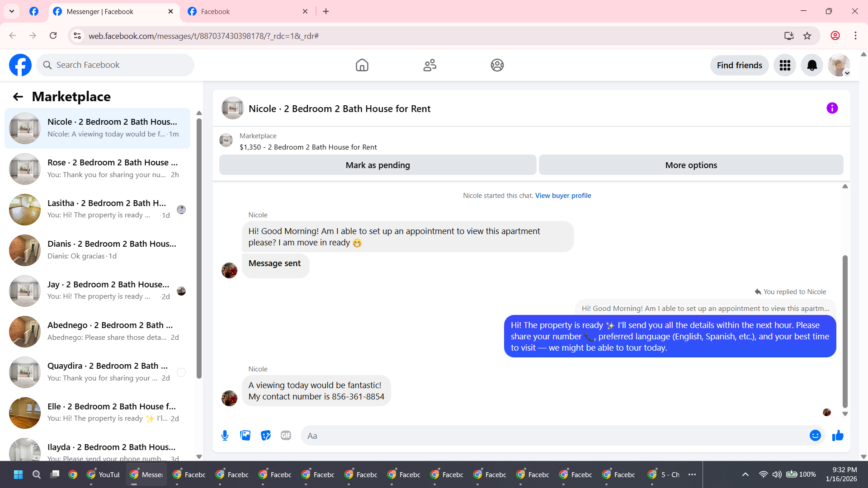Open conversation information purple icon
Image resolution: width=868 pixels, height=488 pixels.
point(832,108)
